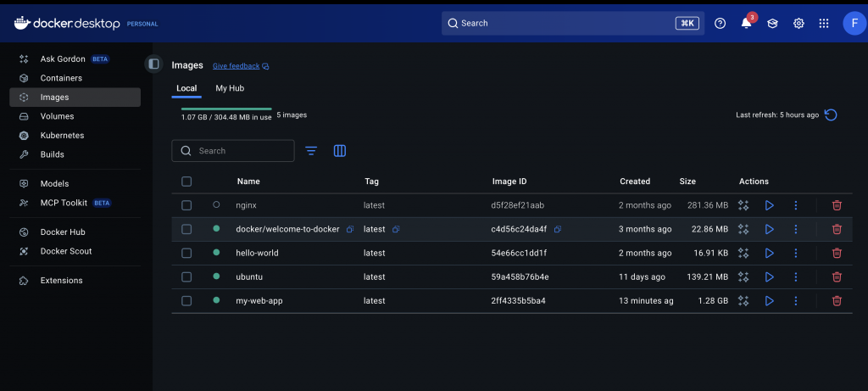Viewport: 868px width, 391px height.
Task: Switch to the My Hub tab
Action: coord(230,88)
